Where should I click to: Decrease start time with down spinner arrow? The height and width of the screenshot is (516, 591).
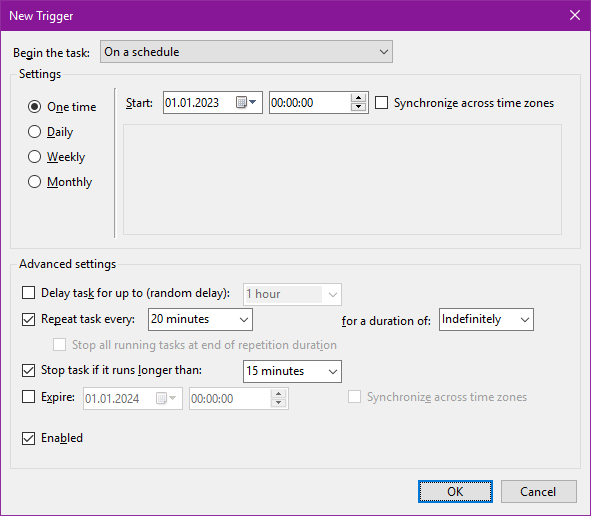pyautogui.click(x=358, y=107)
